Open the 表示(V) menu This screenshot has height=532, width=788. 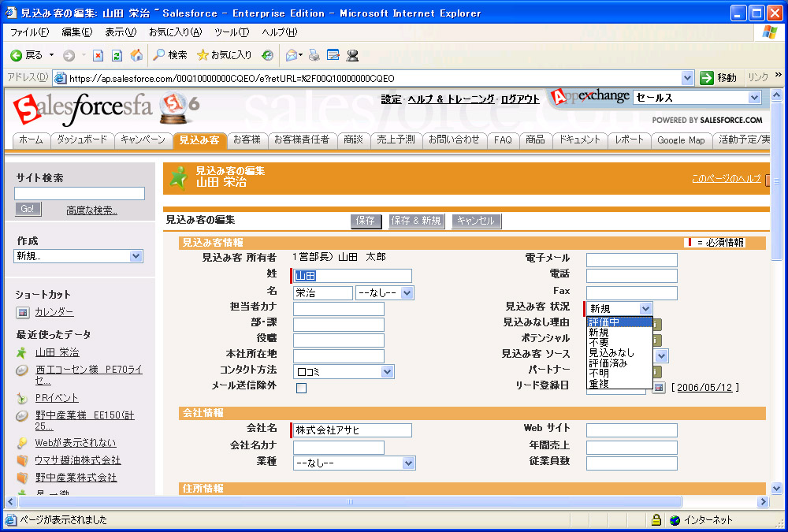(121, 32)
